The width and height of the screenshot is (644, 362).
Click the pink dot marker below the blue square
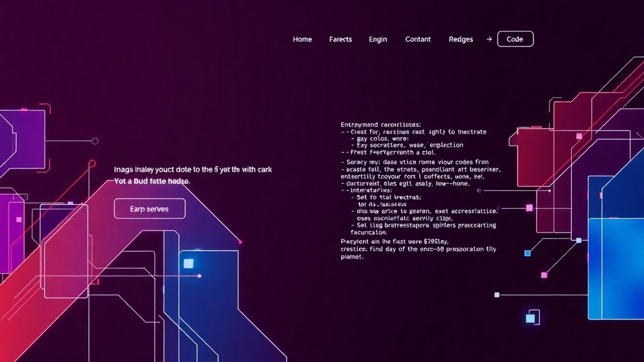click(x=200, y=275)
